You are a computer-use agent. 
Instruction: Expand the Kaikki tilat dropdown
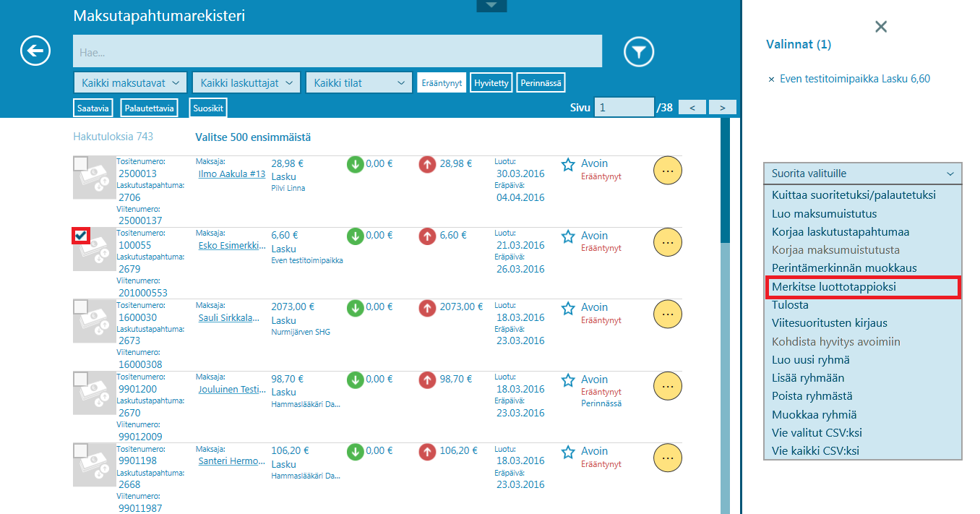coord(358,83)
